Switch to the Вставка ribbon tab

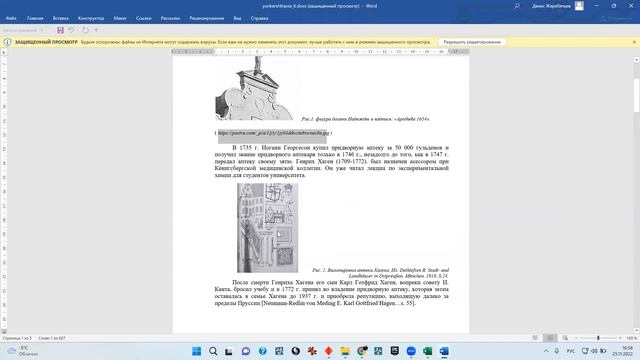pyautogui.click(x=60, y=18)
